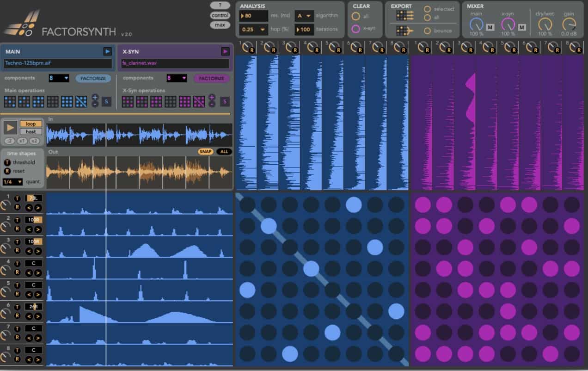Image resolution: width=588 pixels, height=371 pixels.
Task: Click the R button on component row 2
Action: coord(17,229)
